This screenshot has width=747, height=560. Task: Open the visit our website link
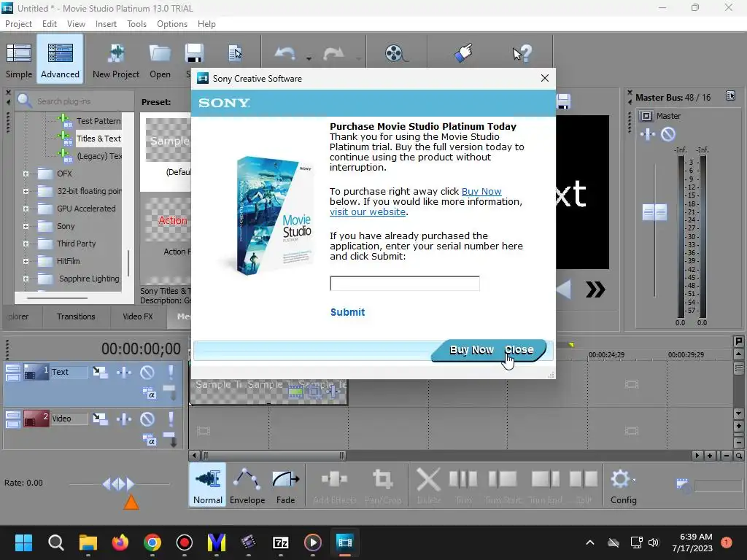tap(368, 212)
